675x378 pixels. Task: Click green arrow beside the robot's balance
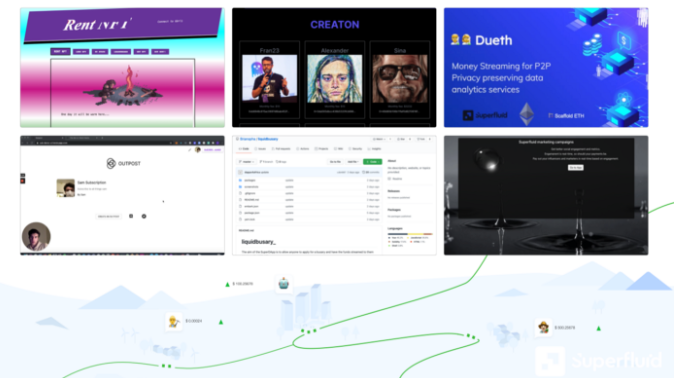227,284
